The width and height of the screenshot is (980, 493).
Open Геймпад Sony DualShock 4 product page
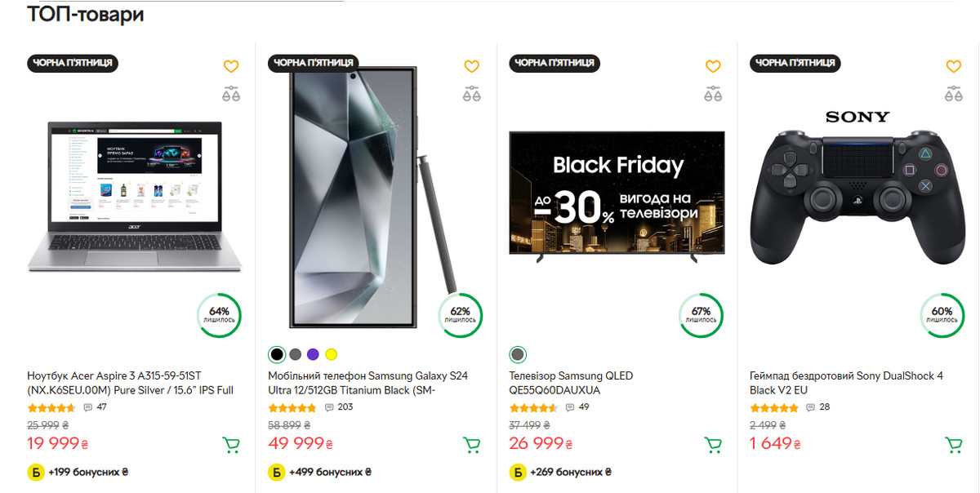846,383
